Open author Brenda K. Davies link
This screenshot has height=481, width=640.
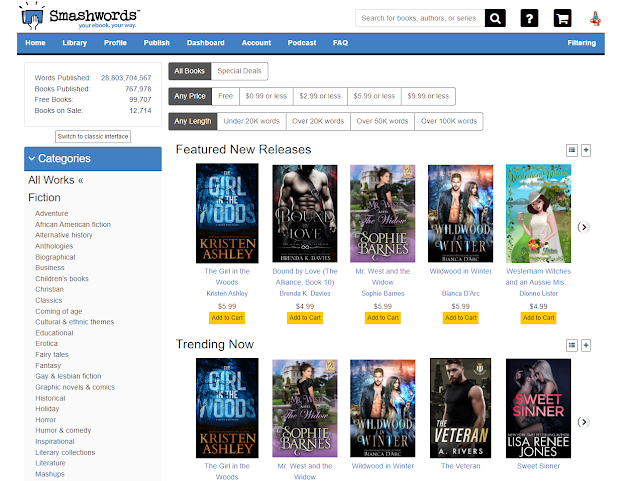click(305, 294)
